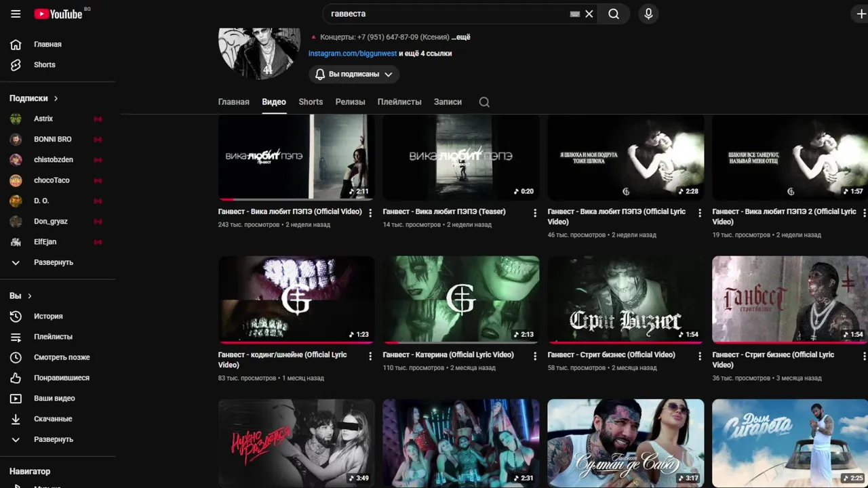Viewport: 868px width, 488px height.
Task: Play the 2:28 lyric video thumbnail
Action: (626, 157)
